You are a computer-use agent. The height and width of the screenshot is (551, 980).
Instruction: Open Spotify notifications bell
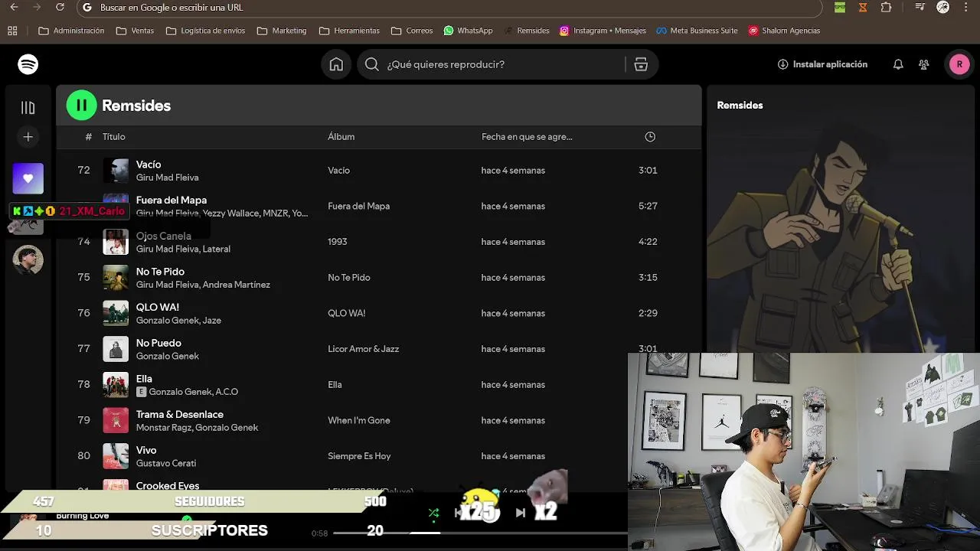tap(898, 64)
